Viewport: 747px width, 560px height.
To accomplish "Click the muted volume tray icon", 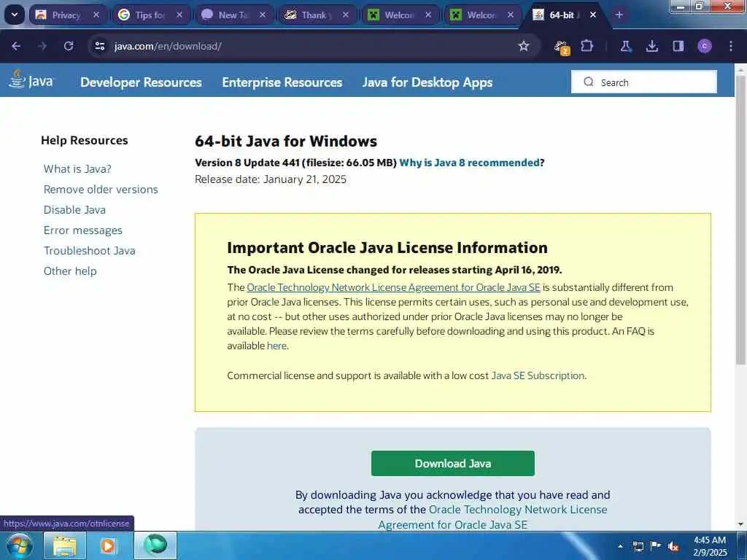I will click(673, 546).
